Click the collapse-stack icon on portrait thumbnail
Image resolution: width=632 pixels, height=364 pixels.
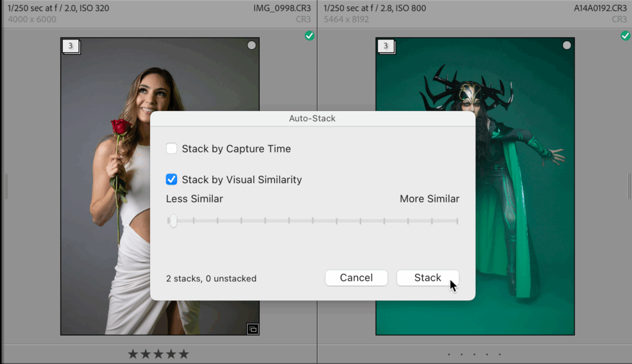[x=252, y=329]
